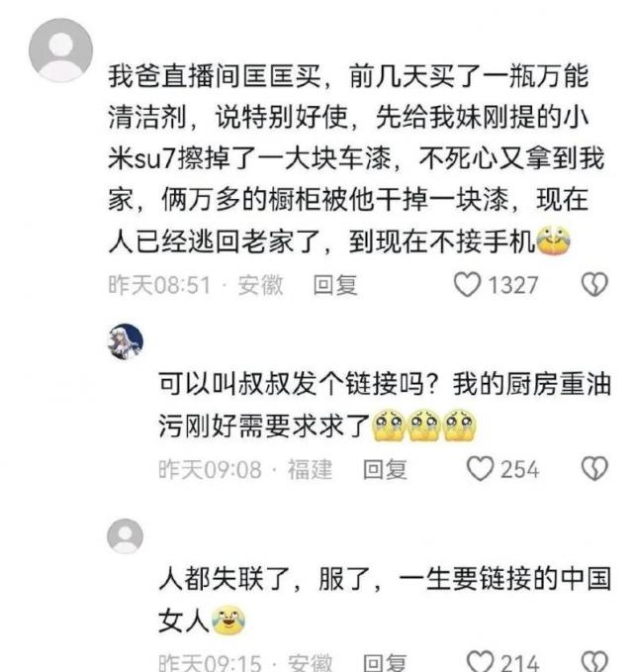Open the top commenter's gray default avatar

[60, 49]
